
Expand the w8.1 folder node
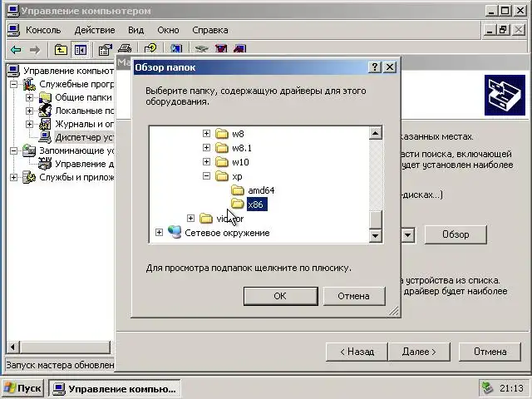point(206,148)
